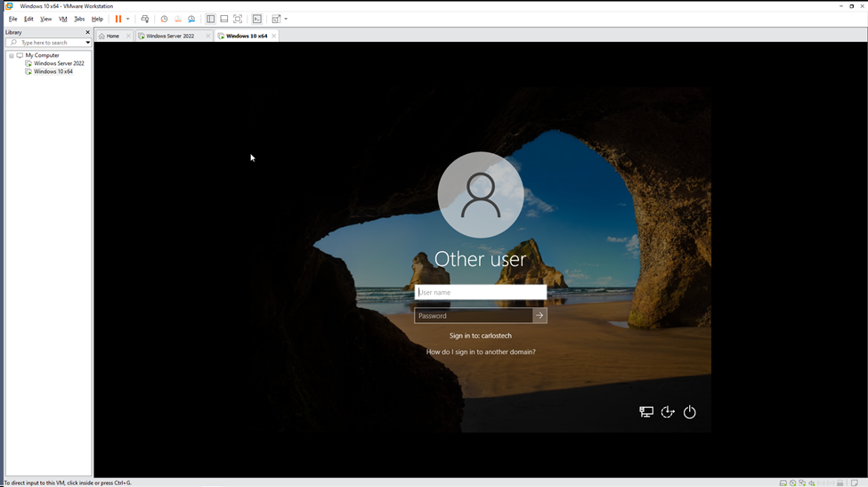Screen dimensions: 868x487
Task: Expand the library search dropdown arrow
Action: 87,43
